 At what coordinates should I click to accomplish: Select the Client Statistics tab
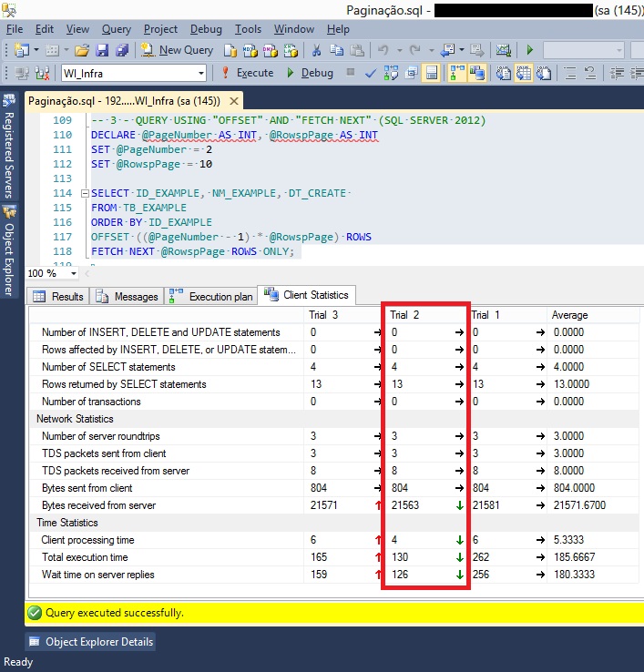306,295
